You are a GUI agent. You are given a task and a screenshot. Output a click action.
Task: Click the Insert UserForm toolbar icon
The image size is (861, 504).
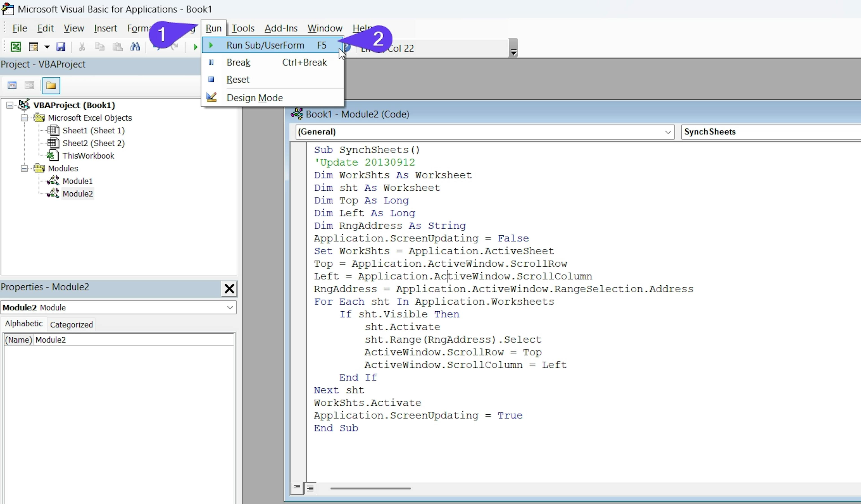click(33, 47)
